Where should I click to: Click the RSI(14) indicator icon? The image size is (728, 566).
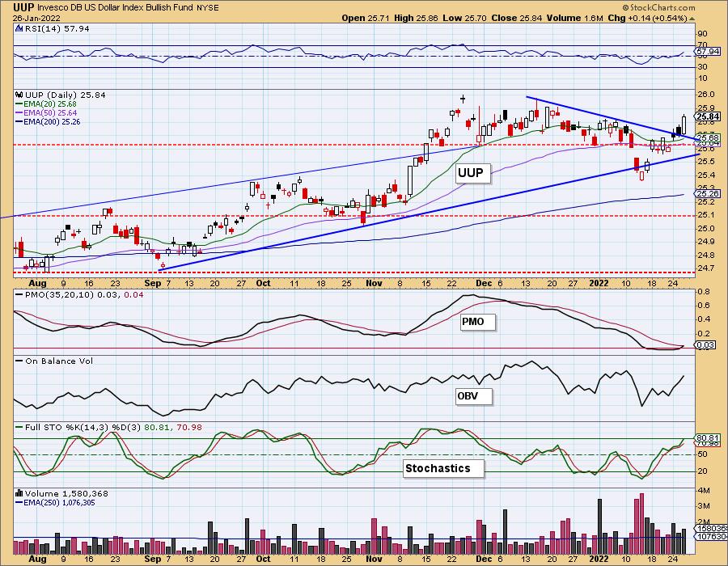[x=19, y=28]
